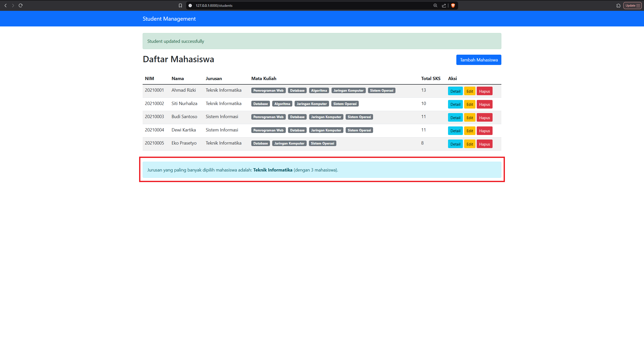Viewport: 644px width, 343px height.
Task: Click the site info icon before URL
Action: pyautogui.click(x=190, y=6)
